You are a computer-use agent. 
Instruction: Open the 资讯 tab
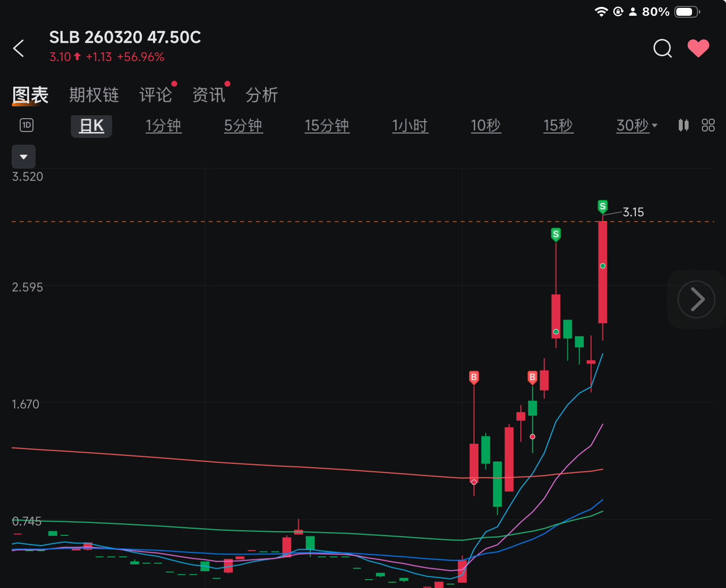pyautogui.click(x=209, y=95)
